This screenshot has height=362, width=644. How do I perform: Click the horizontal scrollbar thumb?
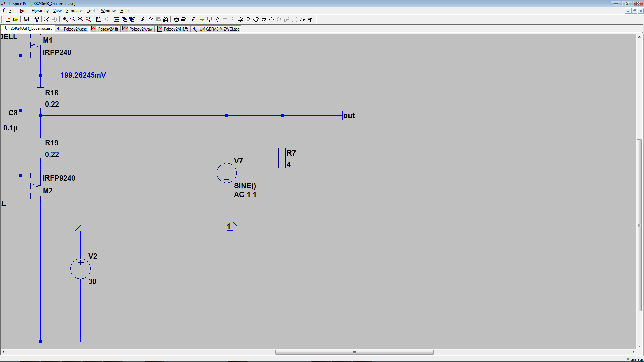(354, 352)
